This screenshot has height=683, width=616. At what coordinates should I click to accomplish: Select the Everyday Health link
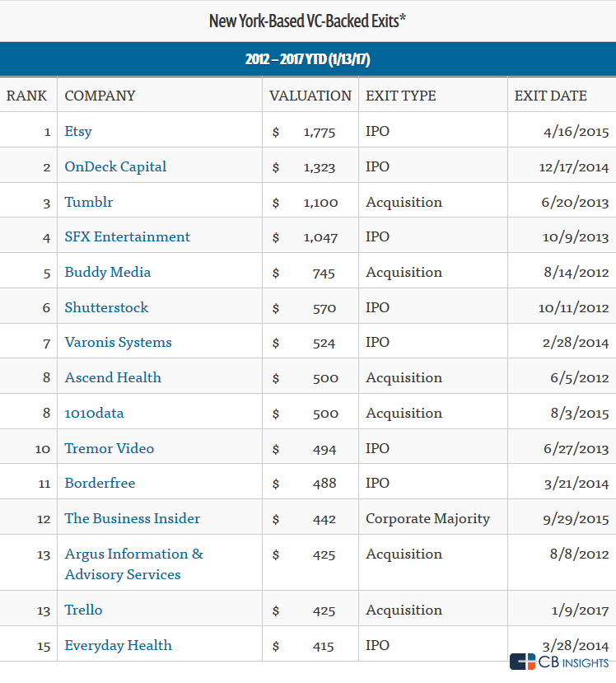coord(118,645)
